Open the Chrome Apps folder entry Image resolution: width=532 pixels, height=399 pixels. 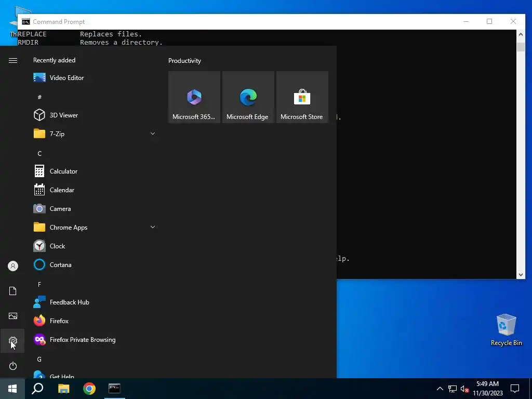coord(95,228)
